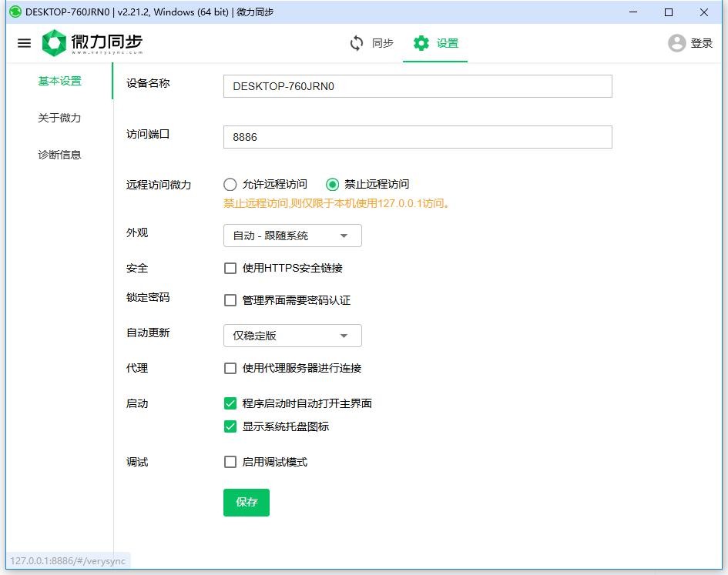Click the 设备名称 label
The image size is (728, 575).
(148, 83)
